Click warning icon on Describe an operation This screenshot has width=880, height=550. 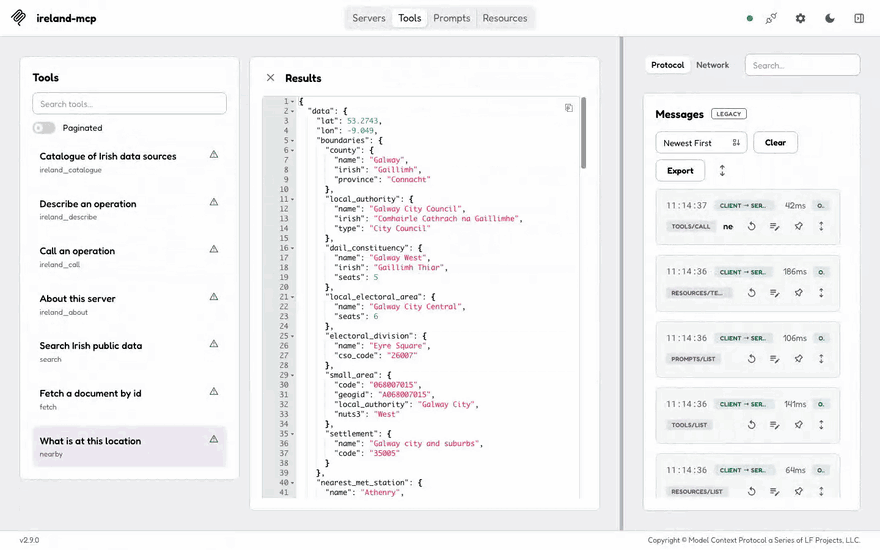point(214,202)
